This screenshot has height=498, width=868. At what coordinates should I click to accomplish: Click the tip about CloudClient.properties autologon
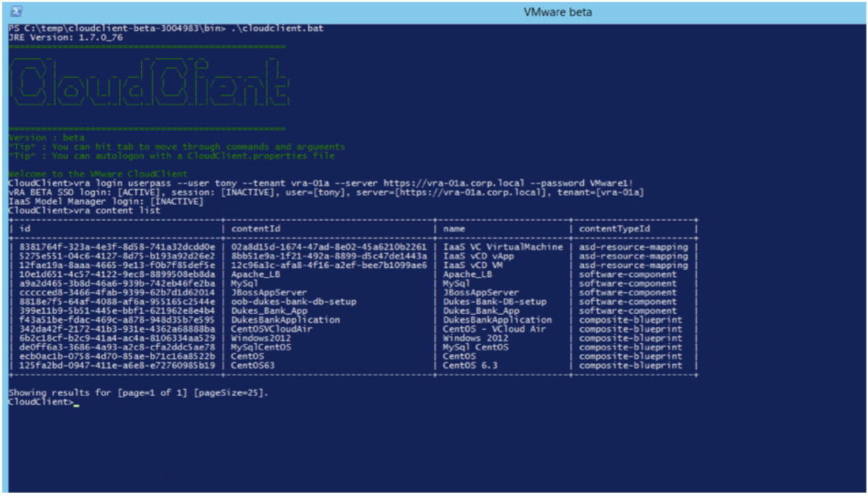coord(172,156)
